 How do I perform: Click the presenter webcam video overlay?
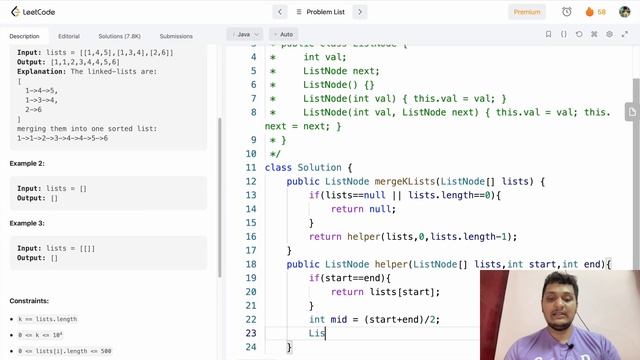coord(560,315)
